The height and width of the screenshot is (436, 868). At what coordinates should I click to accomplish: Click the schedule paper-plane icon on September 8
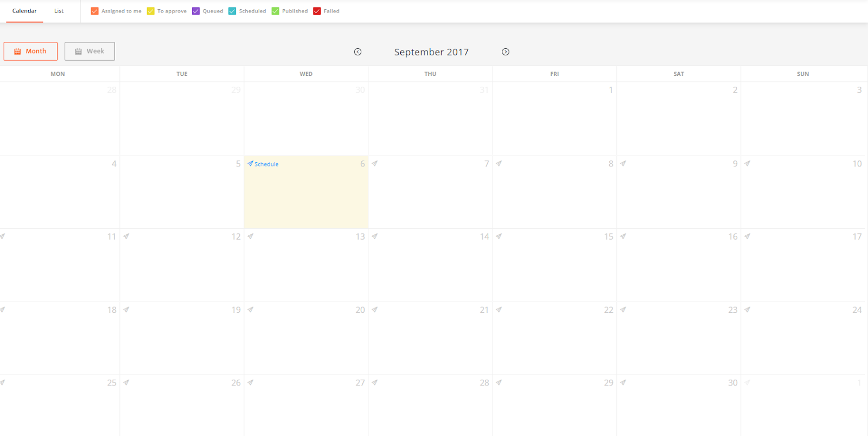499,163
